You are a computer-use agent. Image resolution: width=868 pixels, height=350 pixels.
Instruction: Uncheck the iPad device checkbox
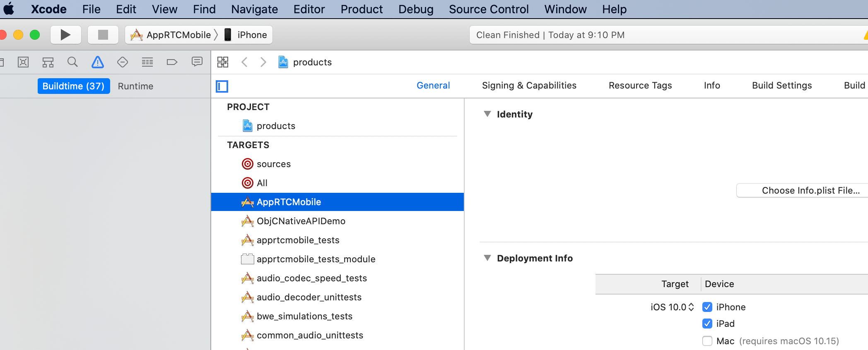[707, 324]
